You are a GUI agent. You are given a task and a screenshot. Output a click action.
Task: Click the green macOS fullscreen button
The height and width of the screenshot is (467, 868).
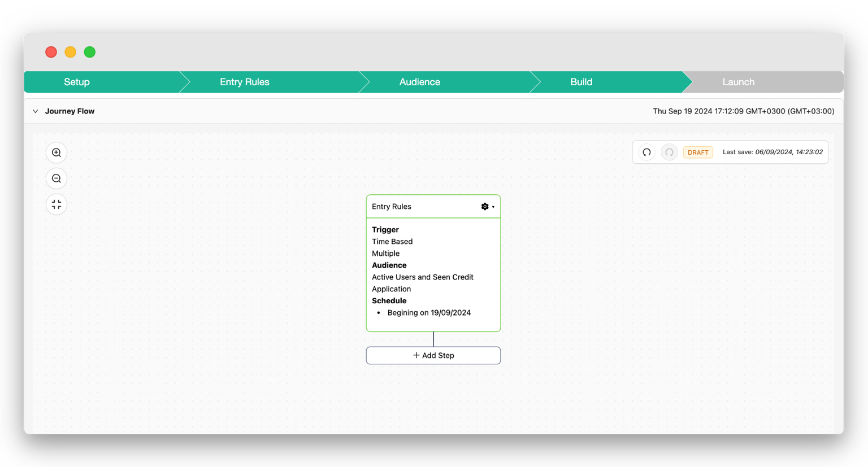coord(89,51)
